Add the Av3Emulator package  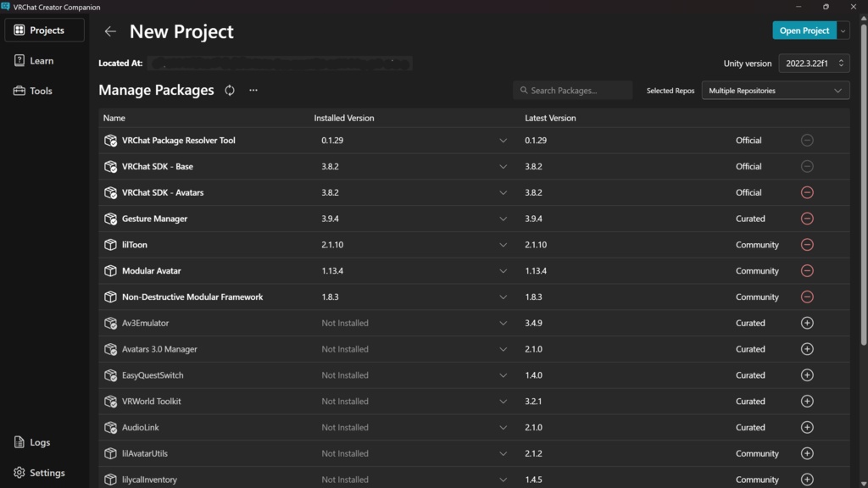pyautogui.click(x=807, y=323)
